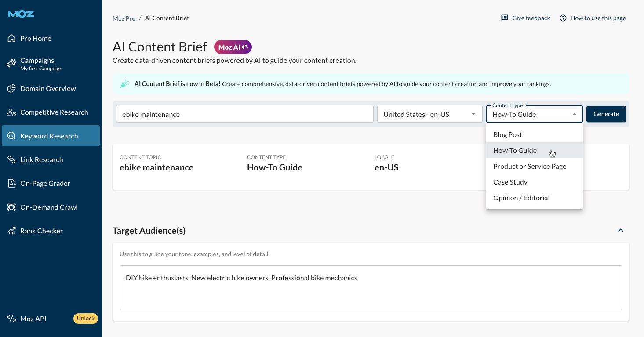The width and height of the screenshot is (644, 337).
Task: Select the Competitive Research icon
Action: click(12, 112)
